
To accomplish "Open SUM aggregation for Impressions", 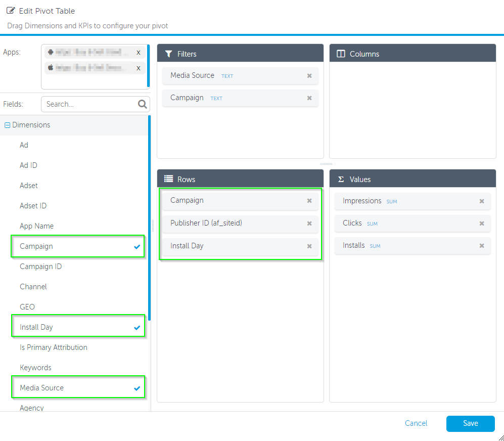I will (x=391, y=202).
